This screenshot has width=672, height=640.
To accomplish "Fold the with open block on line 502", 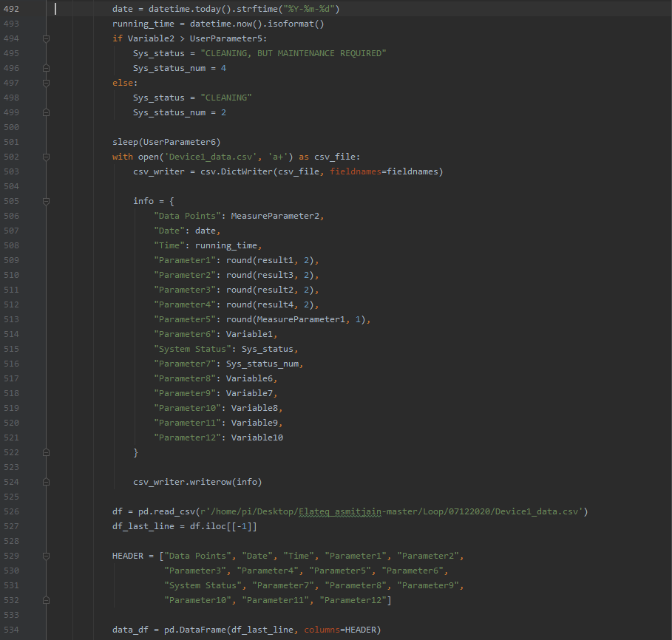I will pyautogui.click(x=47, y=157).
